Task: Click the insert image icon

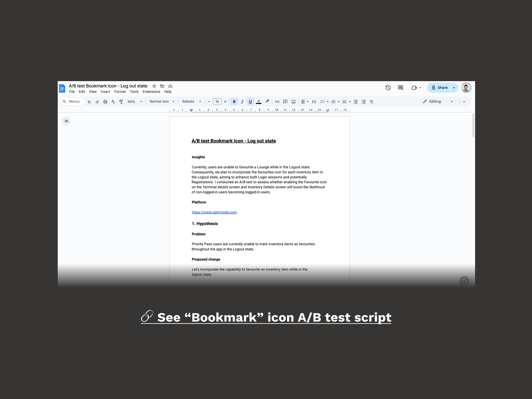Action: (x=293, y=102)
